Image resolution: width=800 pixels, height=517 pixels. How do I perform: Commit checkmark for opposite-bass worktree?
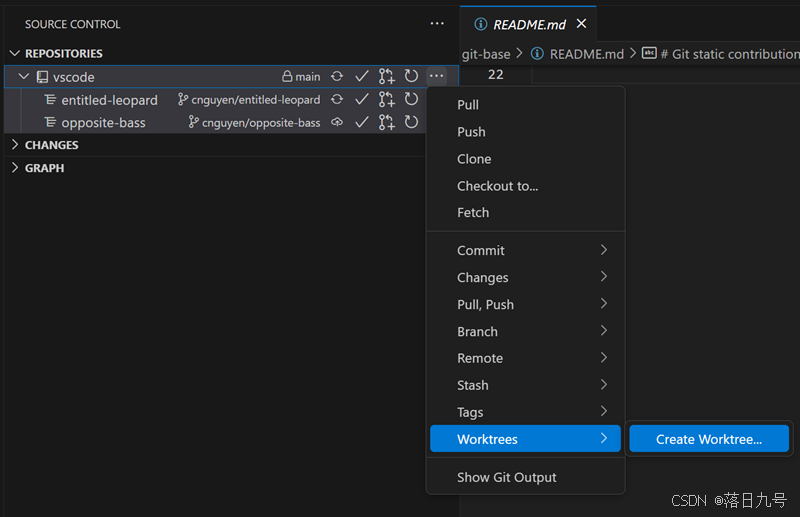coord(362,122)
